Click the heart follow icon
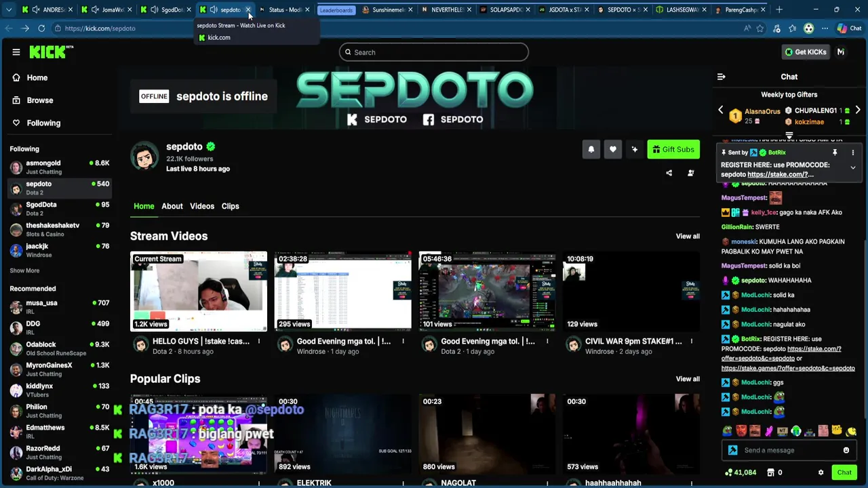The height and width of the screenshot is (488, 868). [x=612, y=150]
